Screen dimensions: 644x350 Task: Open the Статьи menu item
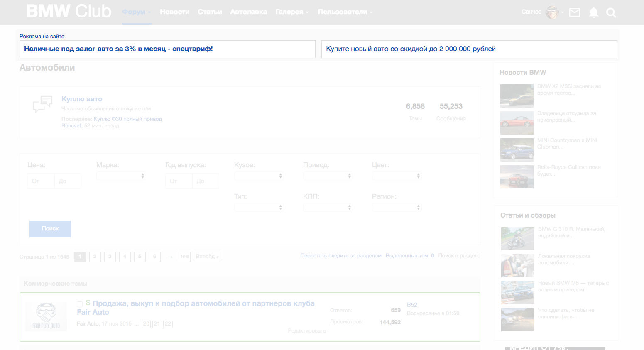[210, 12]
